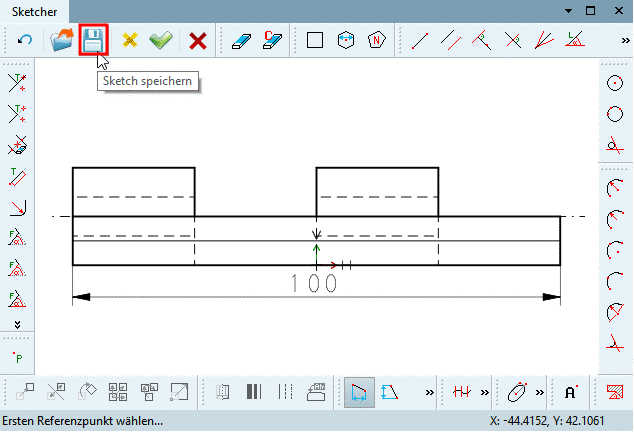The image size is (634, 432).
Task: Open sketch with the folder icon
Action: coord(62,40)
